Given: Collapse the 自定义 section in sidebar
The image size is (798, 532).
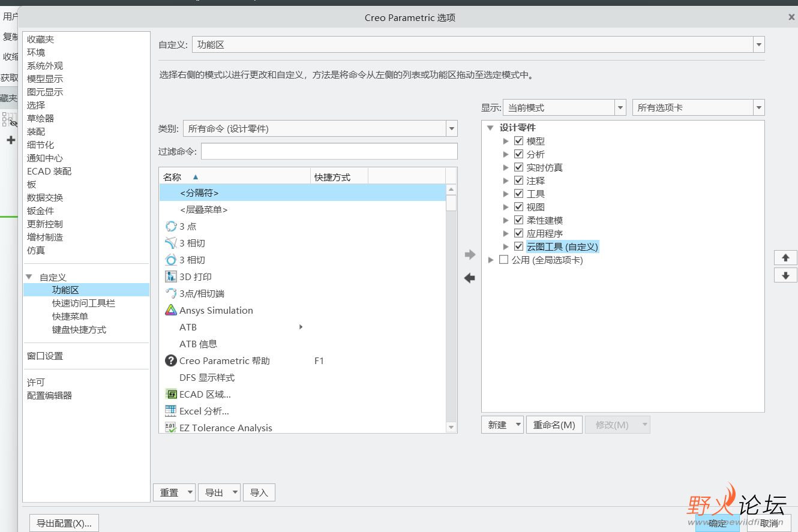Looking at the screenshot, I should [29, 277].
